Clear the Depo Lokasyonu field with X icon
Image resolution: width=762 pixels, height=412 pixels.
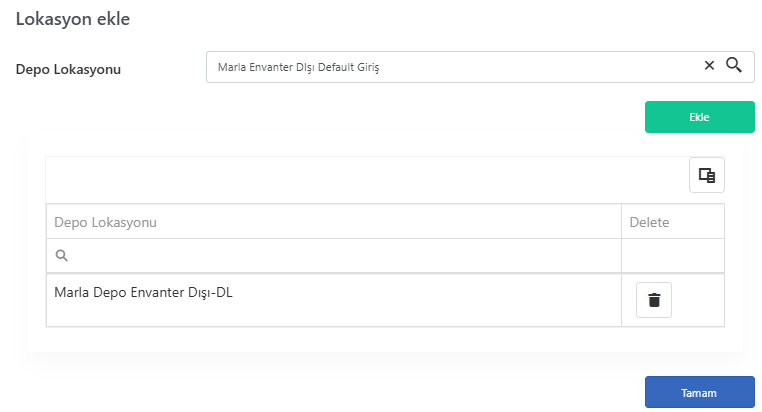[x=709, y=65]
